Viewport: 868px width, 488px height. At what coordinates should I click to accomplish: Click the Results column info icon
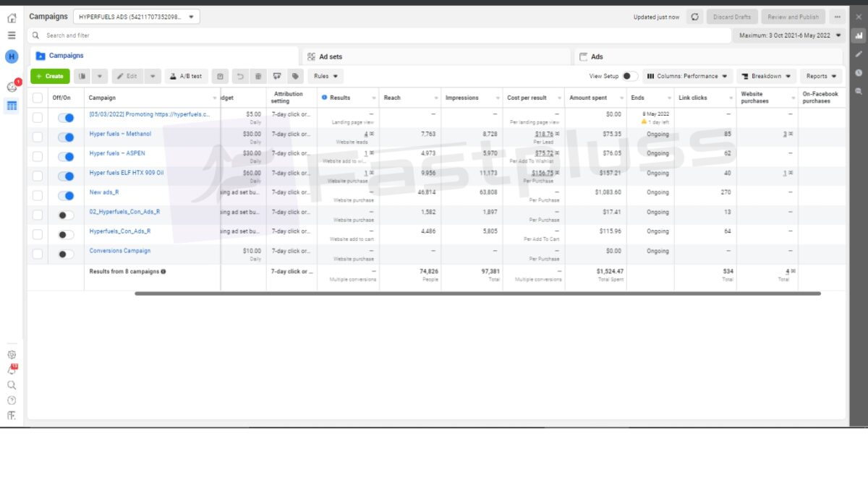point(324,98)
